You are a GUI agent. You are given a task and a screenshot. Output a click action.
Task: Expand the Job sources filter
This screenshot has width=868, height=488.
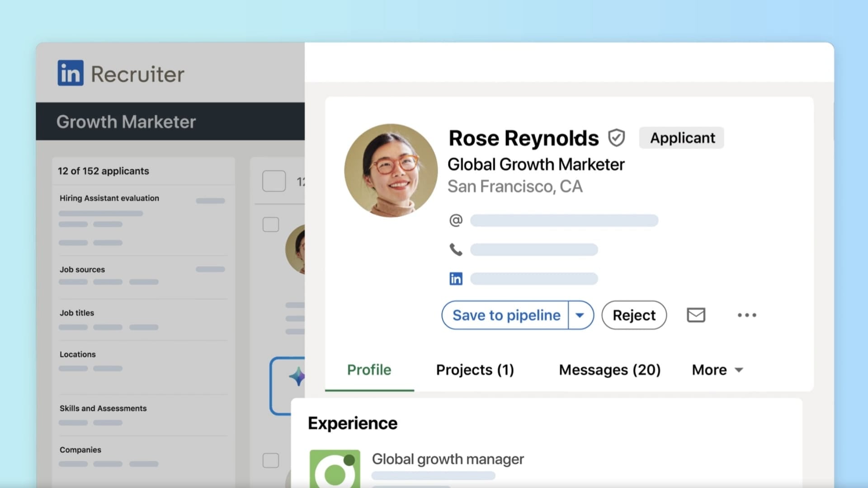82,269
